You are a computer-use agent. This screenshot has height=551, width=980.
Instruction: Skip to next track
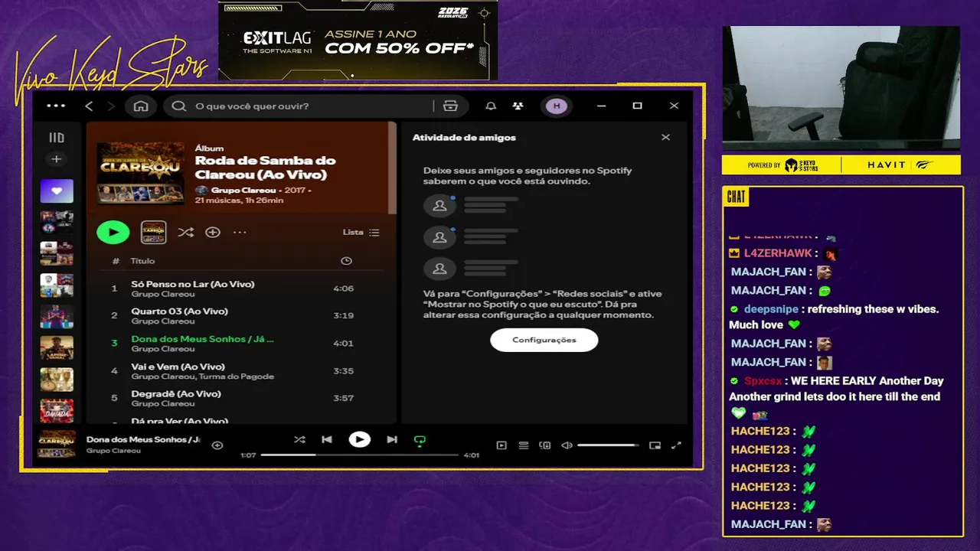click(392, 439)
